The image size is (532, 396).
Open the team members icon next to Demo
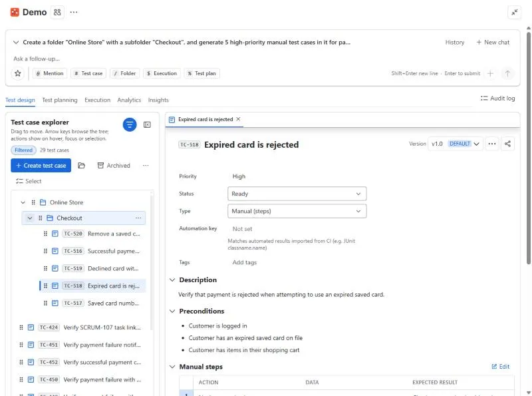[x=57, y=12]
